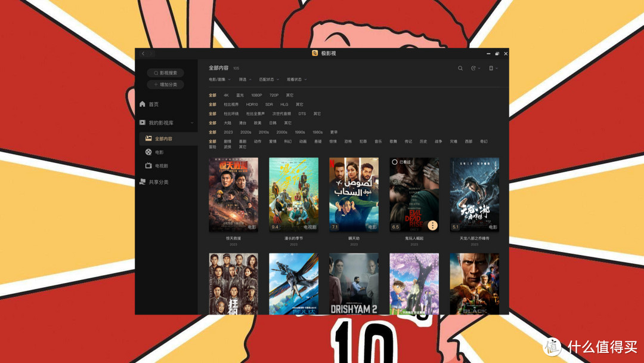Image resolution: width=644 pixels, height=363 pixels.
Task: Go back using the title bar back arrow
Action: [143, 54]
